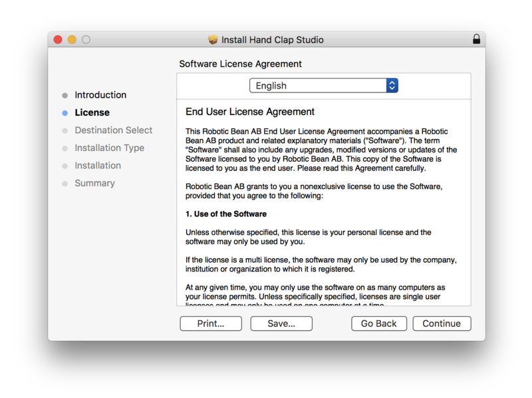This screenshot has height=398, width=532.
Task: Click the paragraph starting 'If the license is a multi license'
Action: (x=321, y=264)
